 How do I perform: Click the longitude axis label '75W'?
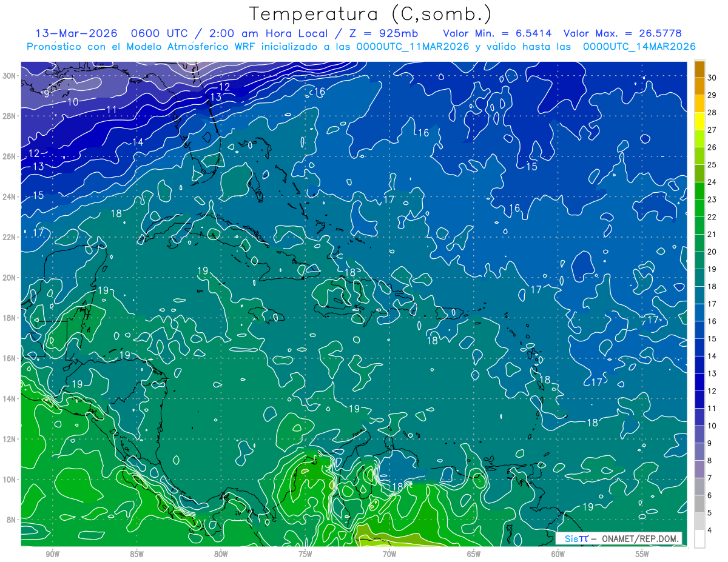305,554
